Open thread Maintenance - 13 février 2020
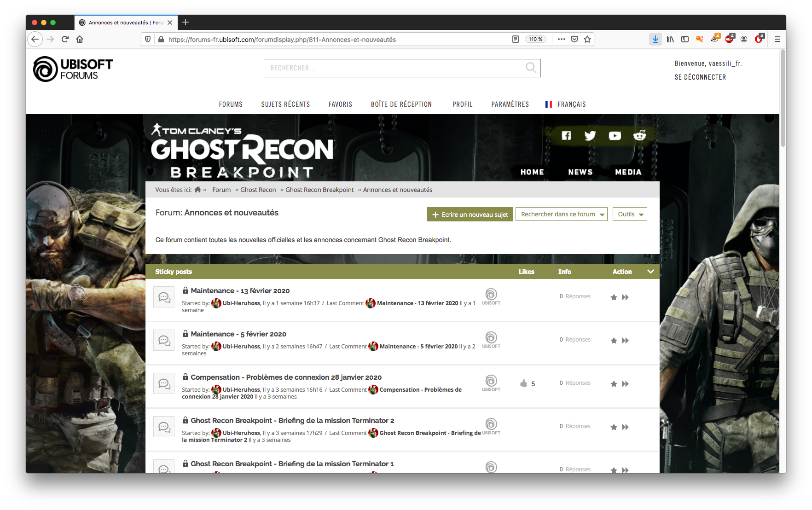Screen dimensions: 812x510 240,291
